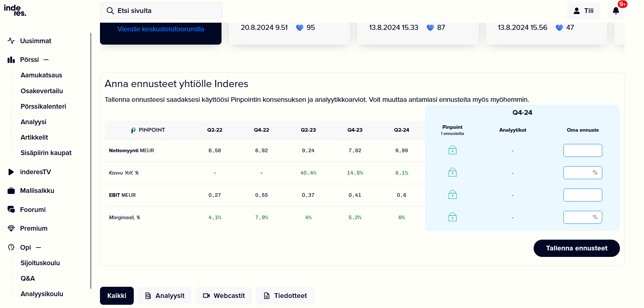Follow Vieraile keskustelufoorumilla link

click(160, 29)
